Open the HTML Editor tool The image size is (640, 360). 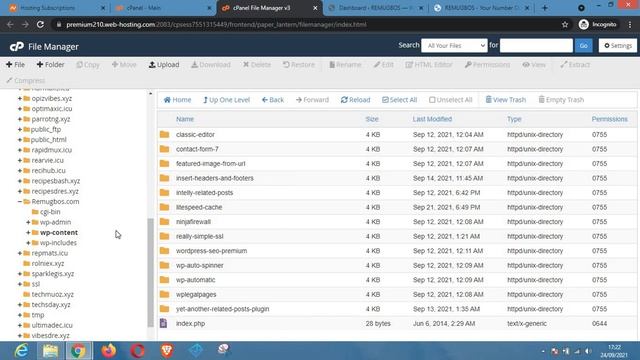point(429,64)
